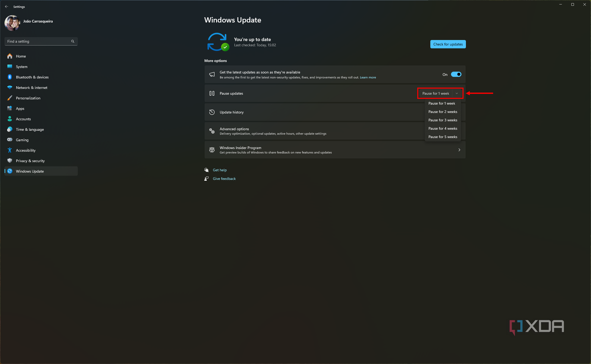Click the Privacy & security shield icon
The image size is (591, 364).
[x=9, y=160]
